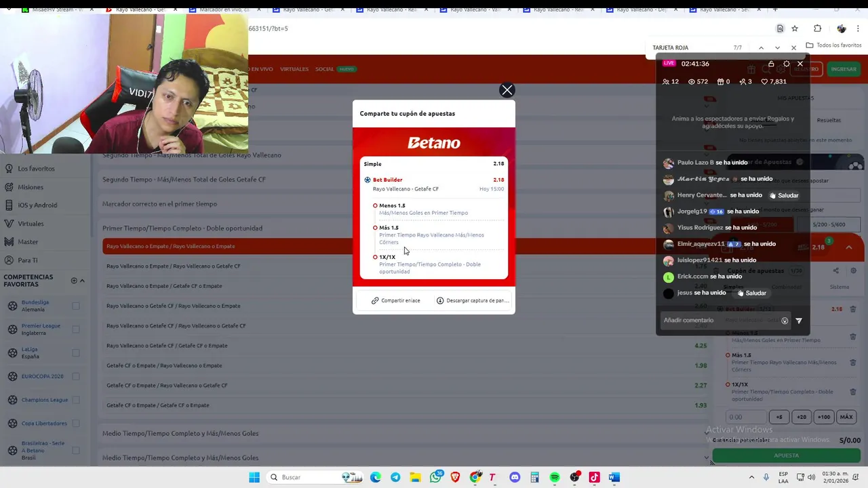
Task: Open TikTok from the taskbar
Action: tap(594, 477)
